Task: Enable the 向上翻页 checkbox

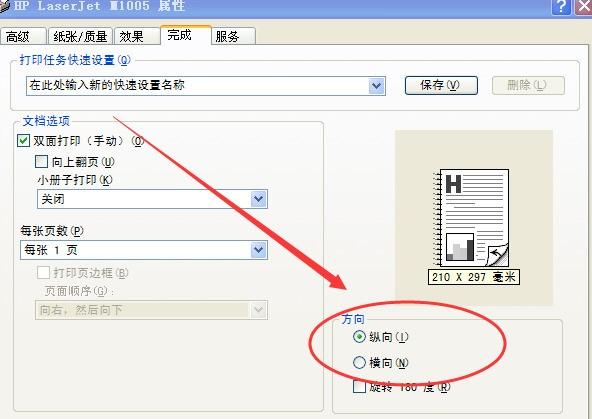Action: pos(41,162)
